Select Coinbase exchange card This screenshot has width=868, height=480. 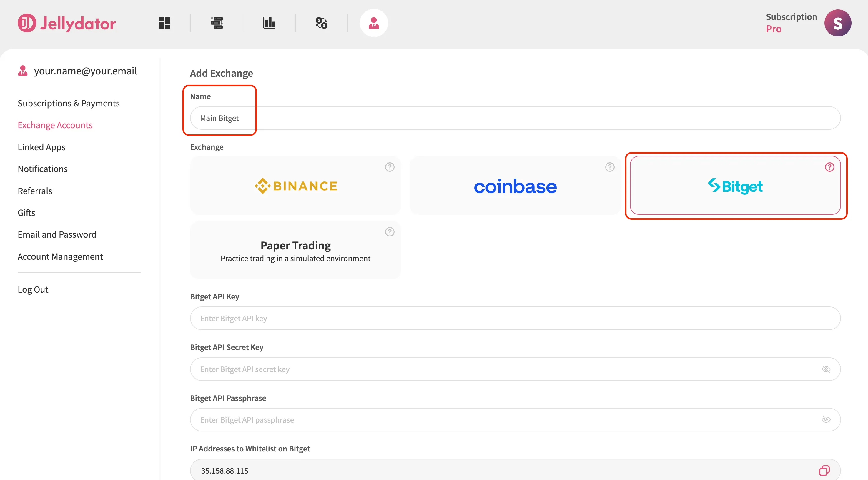(x=515, y=185)
